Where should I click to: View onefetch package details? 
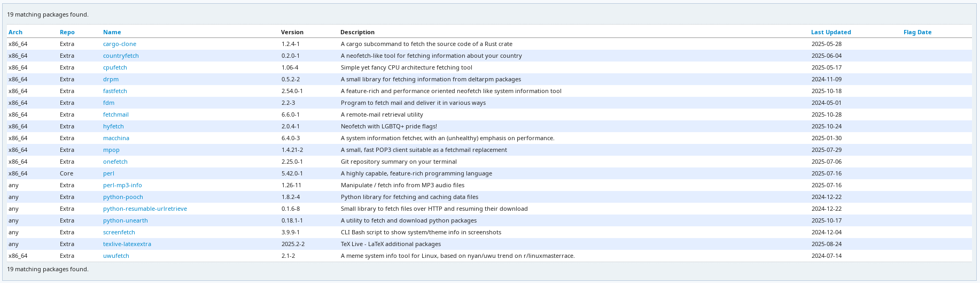point(115,162)
